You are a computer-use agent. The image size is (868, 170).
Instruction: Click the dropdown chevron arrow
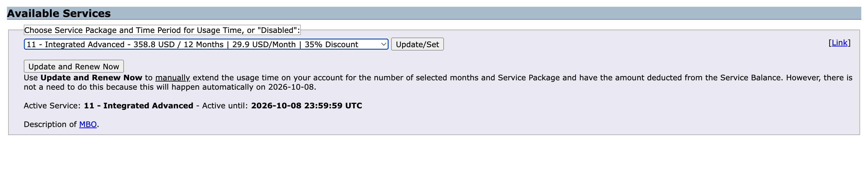pyautogui.click(x=383, y=44)
